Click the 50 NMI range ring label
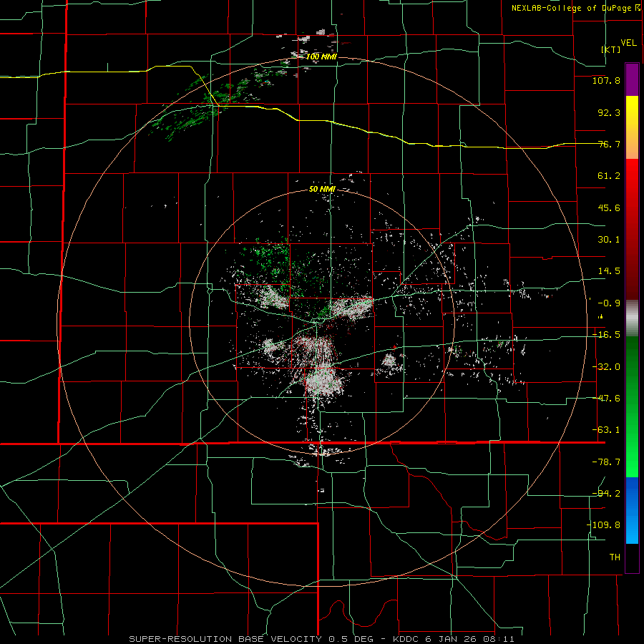Viewport: 644px width, 644px height. point(322,189)
